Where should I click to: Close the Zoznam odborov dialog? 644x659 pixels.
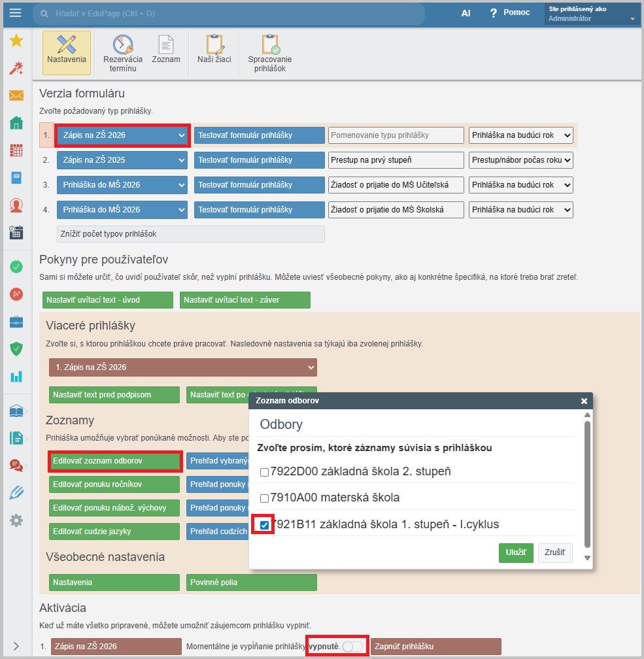(x=584, y=401)
